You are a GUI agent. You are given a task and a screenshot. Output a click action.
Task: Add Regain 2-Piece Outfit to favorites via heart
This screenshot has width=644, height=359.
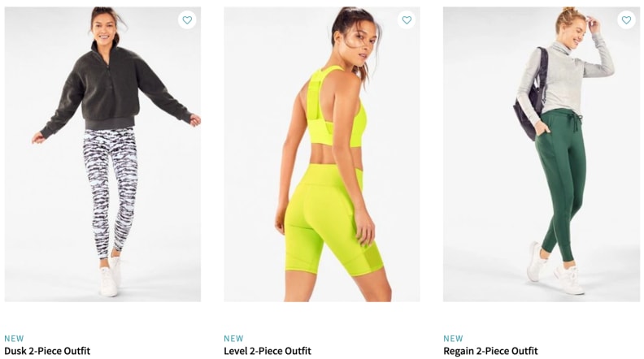626,19
